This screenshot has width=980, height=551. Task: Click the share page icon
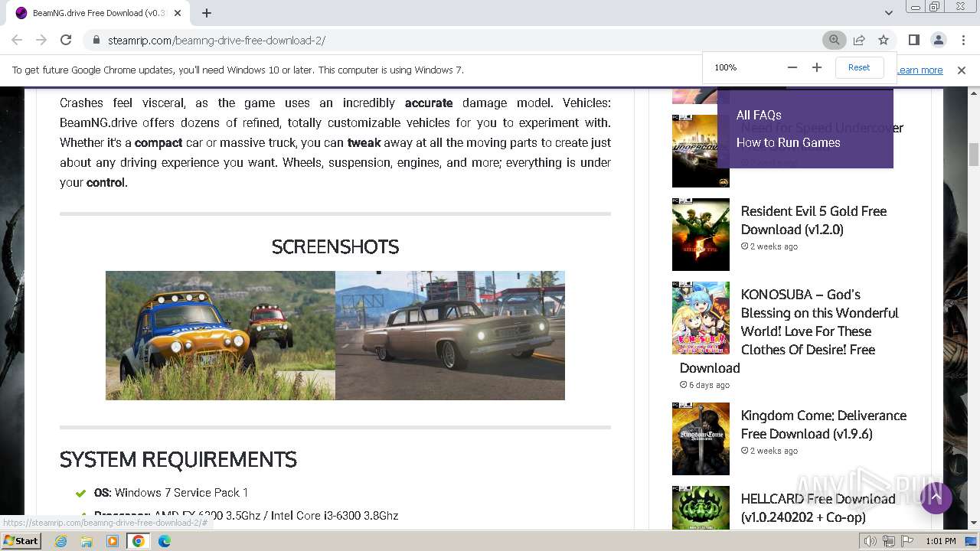[x=859, y=40]
